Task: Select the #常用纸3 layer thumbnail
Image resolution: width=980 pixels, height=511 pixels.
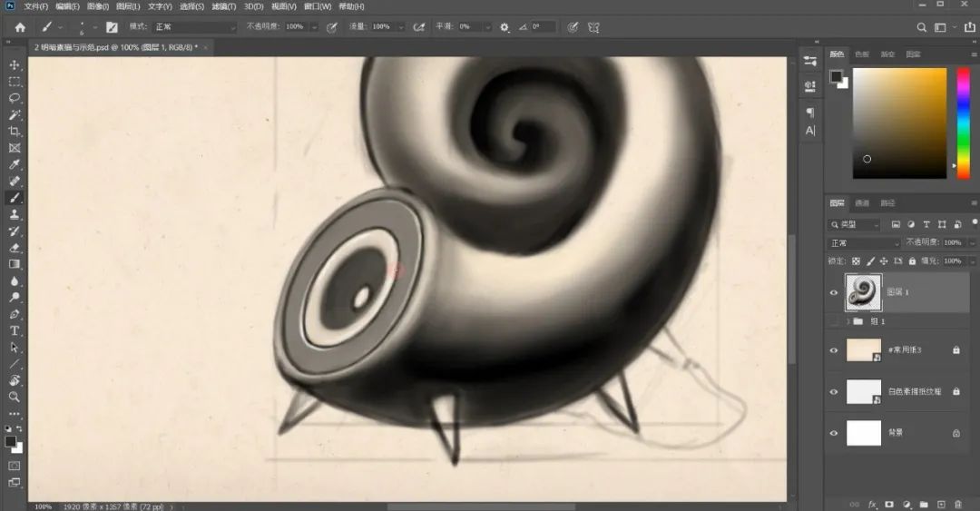Action: pos(863,349)
